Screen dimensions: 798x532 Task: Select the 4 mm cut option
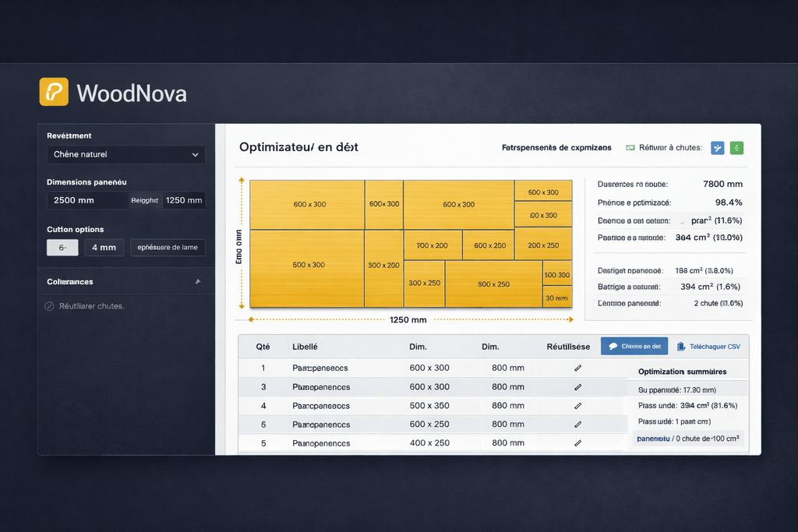[104, 248]
